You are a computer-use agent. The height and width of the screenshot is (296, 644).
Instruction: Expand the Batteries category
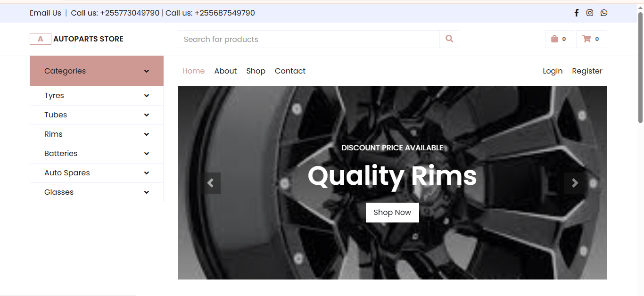(97, 154)
